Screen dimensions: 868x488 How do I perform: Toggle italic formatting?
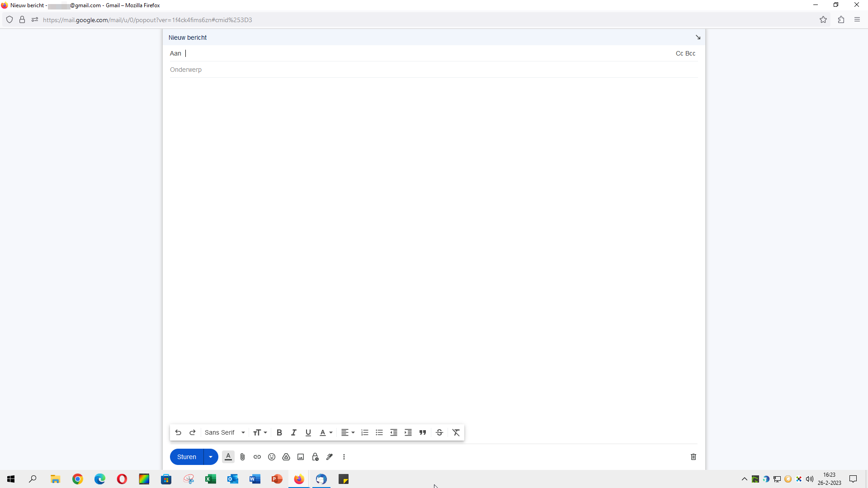(293, 432)
